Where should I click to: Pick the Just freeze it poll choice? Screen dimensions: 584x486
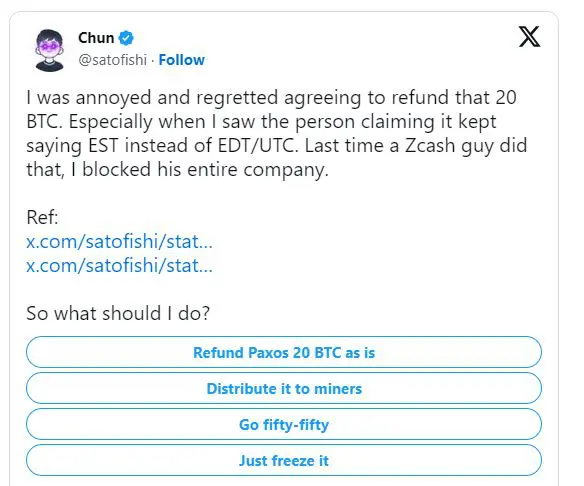click(284, 460)
